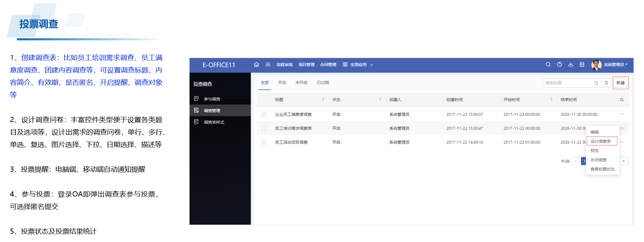Open the checklist icon in top bar
644x242 pixels.
[x=582, y=64]
